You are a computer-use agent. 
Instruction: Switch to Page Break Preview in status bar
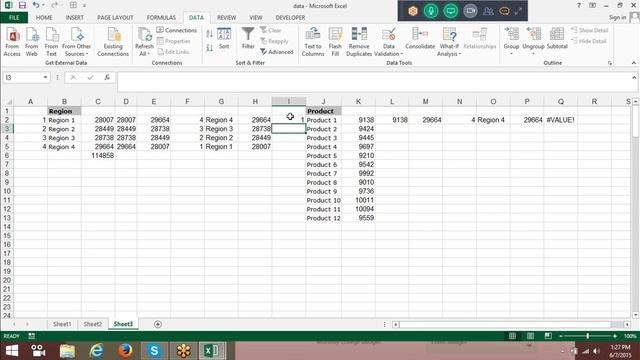click(x=548, y=336)
